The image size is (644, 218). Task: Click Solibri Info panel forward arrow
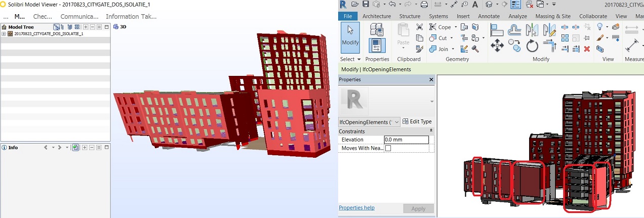point(60,148)
